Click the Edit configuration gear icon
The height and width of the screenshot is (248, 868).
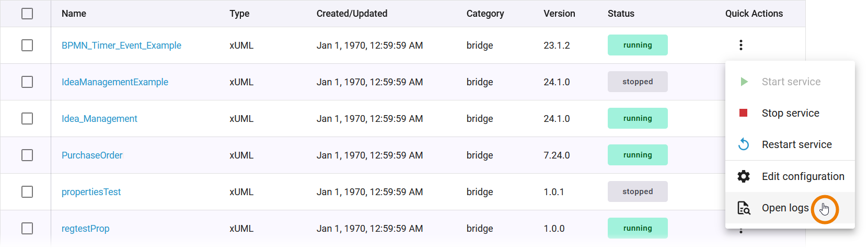pos(743,176)
